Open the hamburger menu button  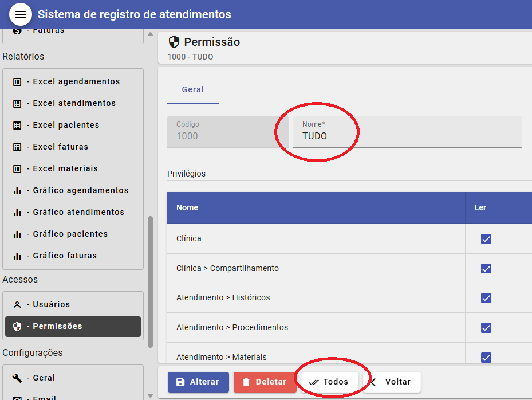click(21, 14)
